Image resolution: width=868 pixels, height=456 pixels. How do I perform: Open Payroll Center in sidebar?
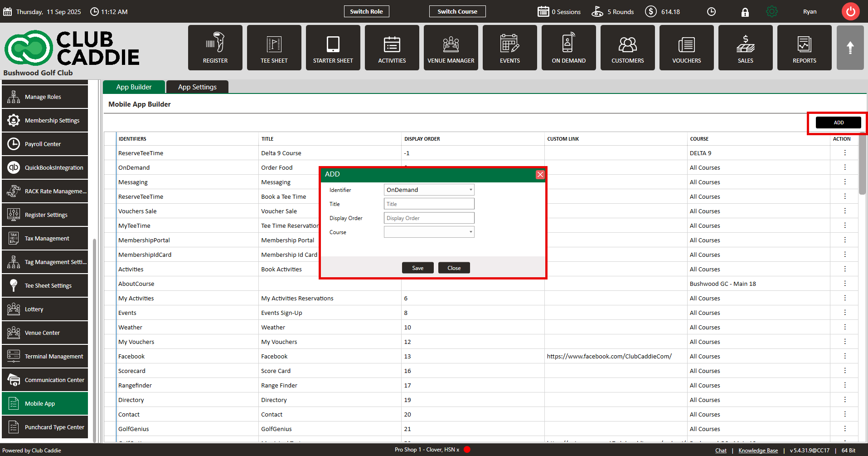pos(45,144)
